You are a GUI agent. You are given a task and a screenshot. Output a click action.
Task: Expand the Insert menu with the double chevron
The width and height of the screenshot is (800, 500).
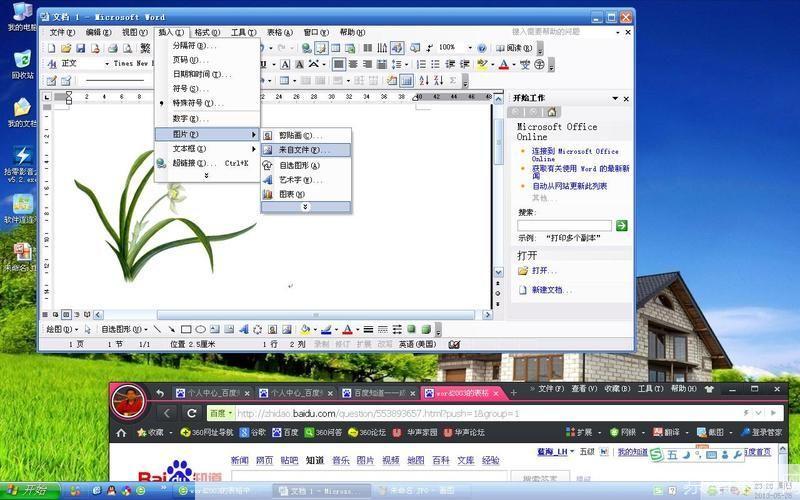(206, 176)
